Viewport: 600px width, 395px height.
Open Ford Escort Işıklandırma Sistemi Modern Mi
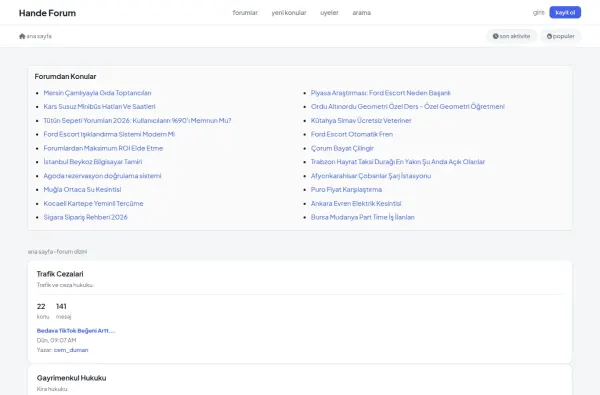coord(109,134)
